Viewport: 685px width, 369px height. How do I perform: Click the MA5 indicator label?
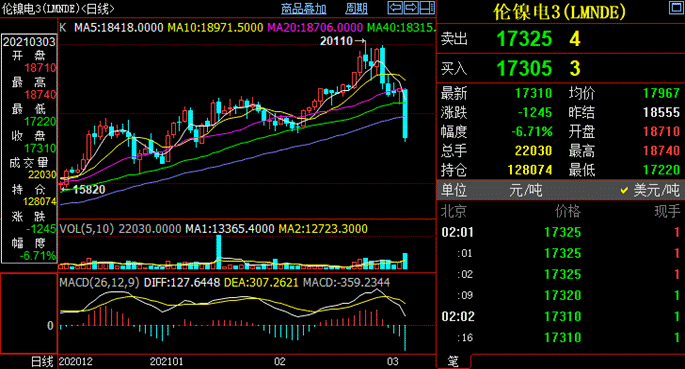coord(118,28)
